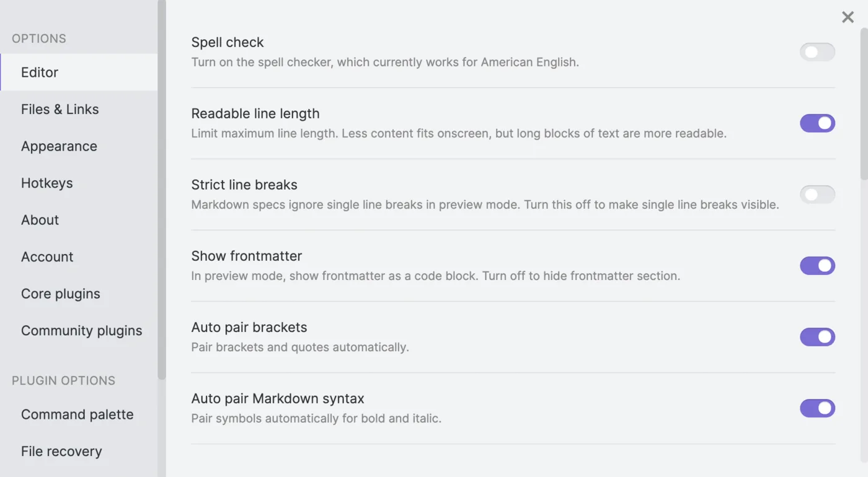Screen dimensions: 868x477
Task: Click the sidebar vertical scrollbar
Action: (162, 186)
